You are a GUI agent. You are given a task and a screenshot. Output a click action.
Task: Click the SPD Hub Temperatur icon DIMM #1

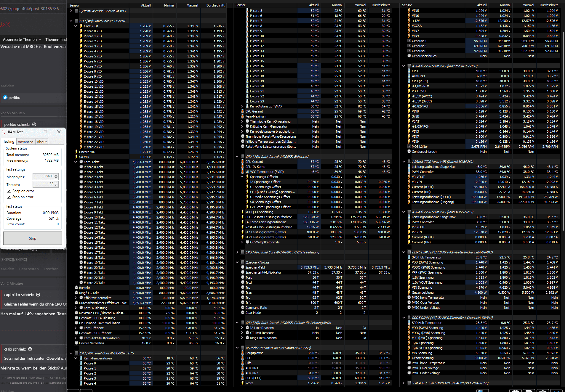pyautogui.click(x=409, y=257)
